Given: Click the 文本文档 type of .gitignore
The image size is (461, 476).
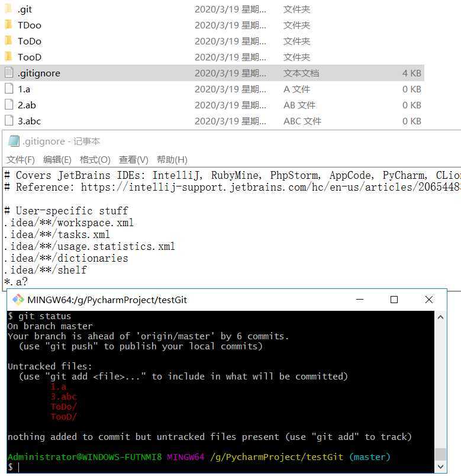Looking at the screenshot, I should [x=301, y=73].
